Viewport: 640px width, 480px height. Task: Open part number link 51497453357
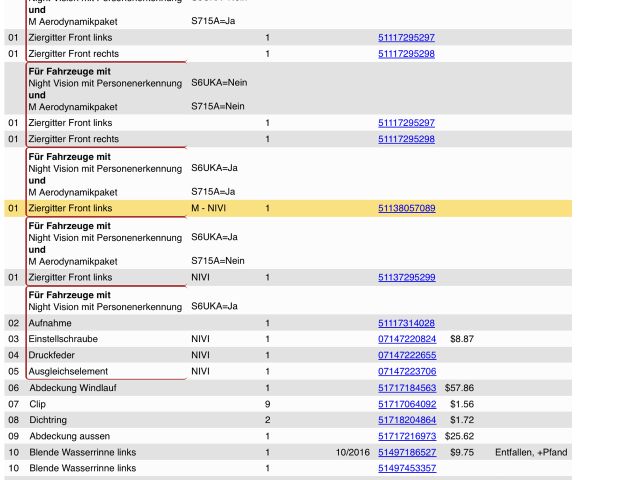click(x=406, y=468)
